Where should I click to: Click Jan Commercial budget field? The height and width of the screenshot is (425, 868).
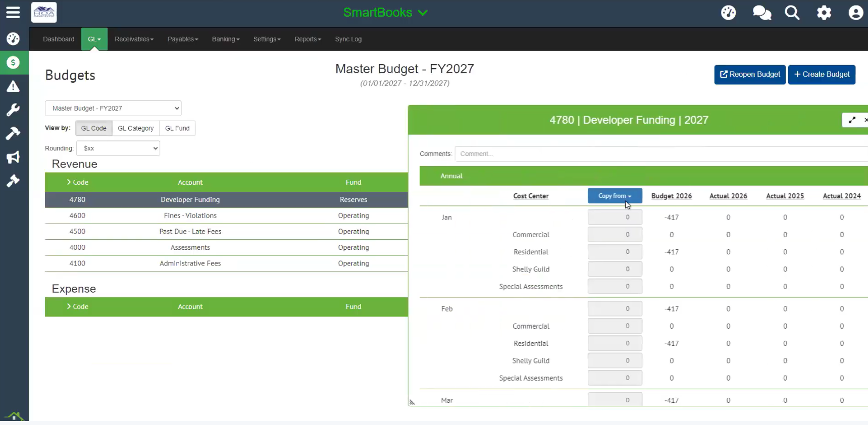coord(615,235)
